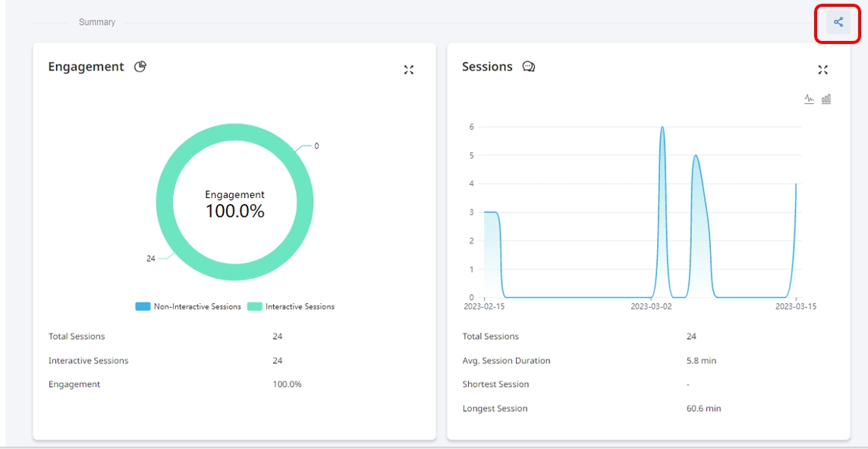Click the Avg. Session Duration row label
Viewport: 868px width, 449px height.
506,361
